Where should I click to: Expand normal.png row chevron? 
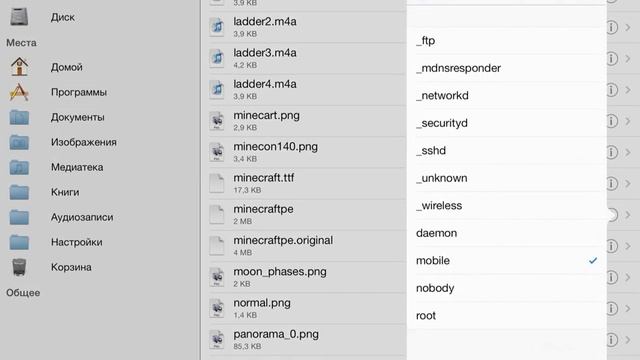628,309
